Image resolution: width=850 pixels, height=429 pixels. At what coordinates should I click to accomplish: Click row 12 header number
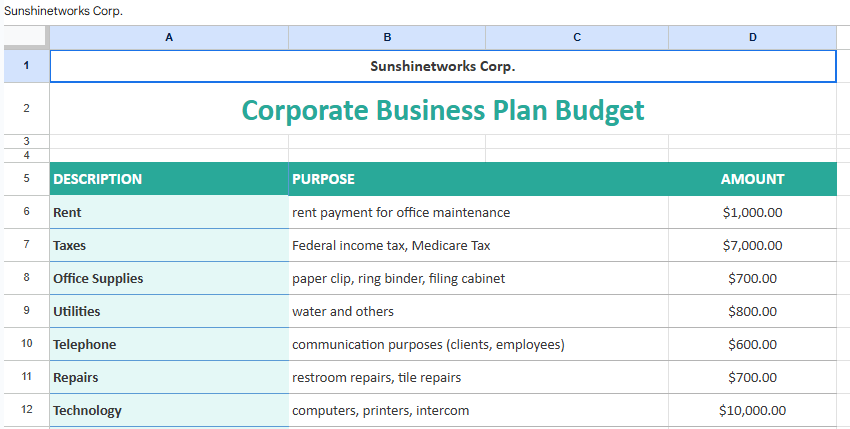point(25,410)
